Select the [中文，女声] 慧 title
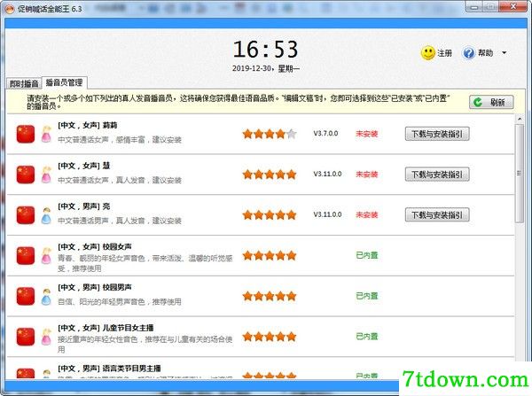Screen dimensions: 532x396 pyautogui.click(x=84, y=166)
